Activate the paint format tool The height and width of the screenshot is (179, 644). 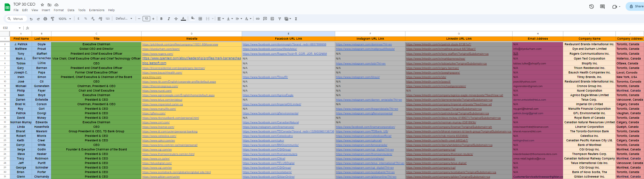[x=53, y=19]
